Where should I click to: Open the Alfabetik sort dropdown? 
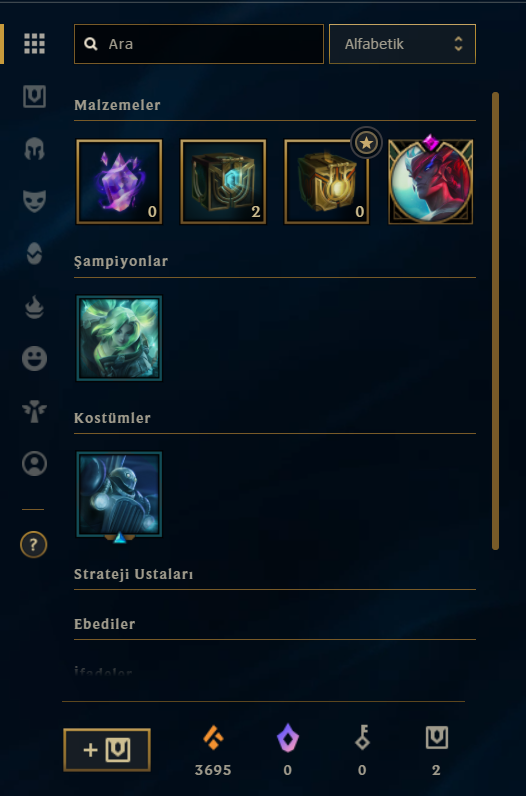402,44
